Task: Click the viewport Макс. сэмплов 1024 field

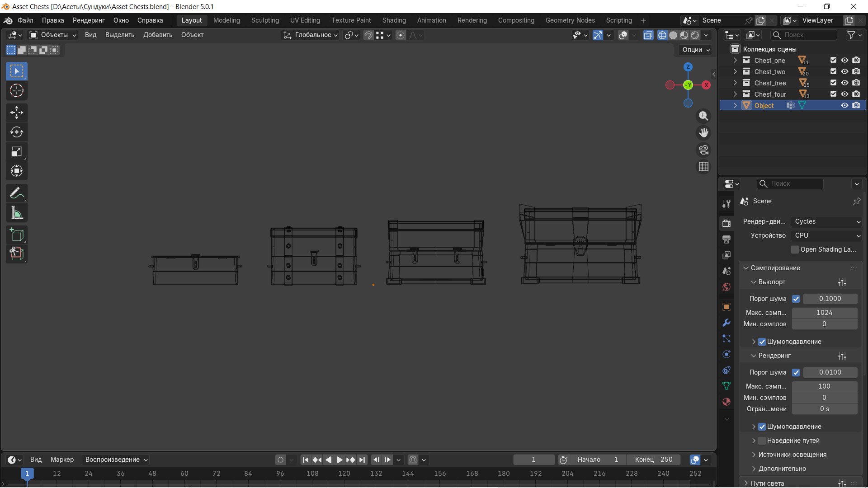Action: (824, 313)
